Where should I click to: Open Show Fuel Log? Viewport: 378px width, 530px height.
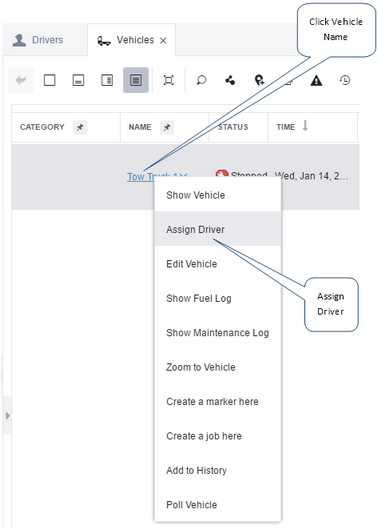pyautogui.click(x=218, y=298)
